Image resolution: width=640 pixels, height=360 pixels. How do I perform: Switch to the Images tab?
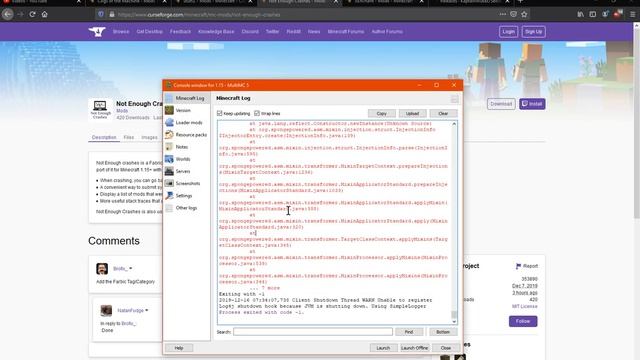click(149, 137)
